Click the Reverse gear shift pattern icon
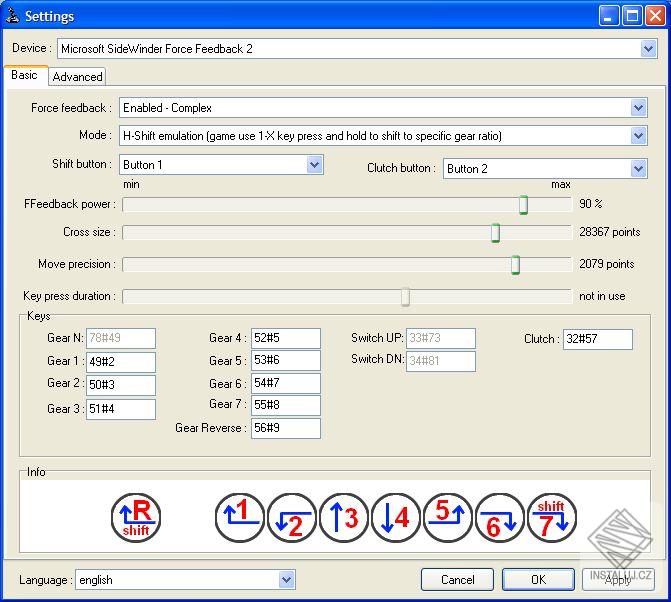 click(x=136, y=518)
